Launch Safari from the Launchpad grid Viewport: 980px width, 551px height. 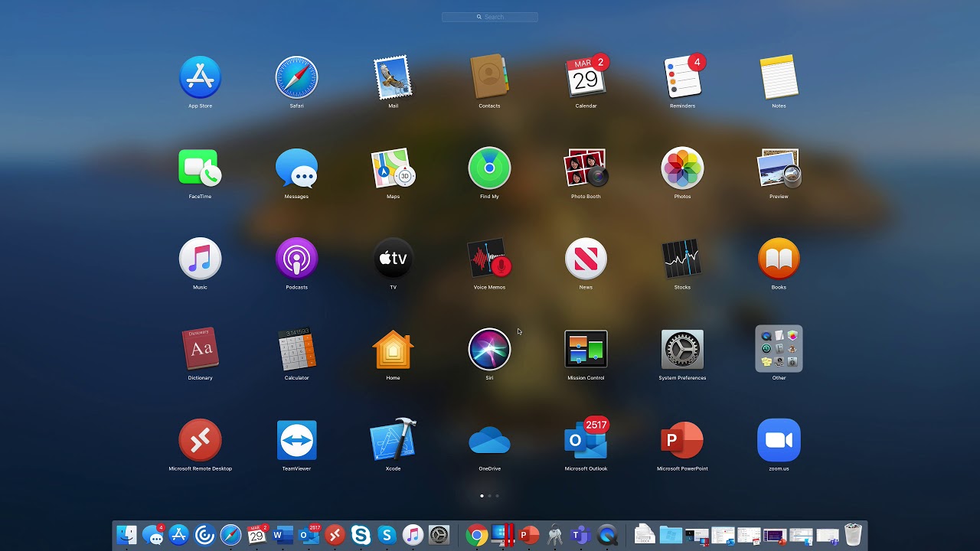[x=296, y=77]
